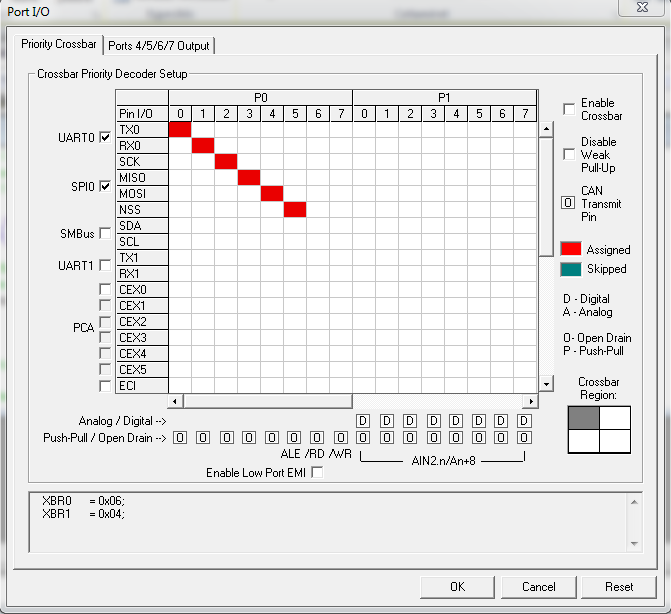Toggle P0.4 Push-Pull/Open Drain box

tap(272, 437)
